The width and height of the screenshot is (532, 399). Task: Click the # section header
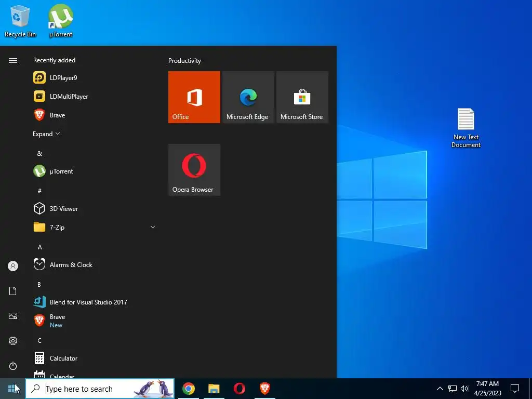click(39, 191)
